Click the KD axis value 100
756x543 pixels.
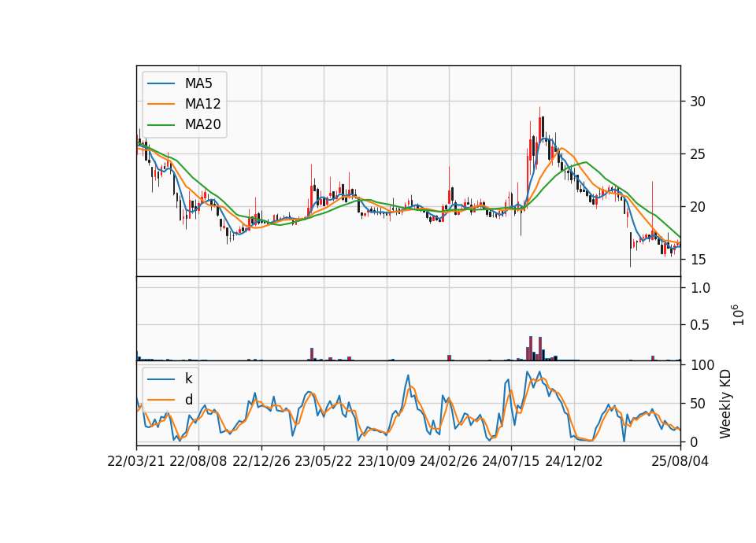tap(702, 365)
